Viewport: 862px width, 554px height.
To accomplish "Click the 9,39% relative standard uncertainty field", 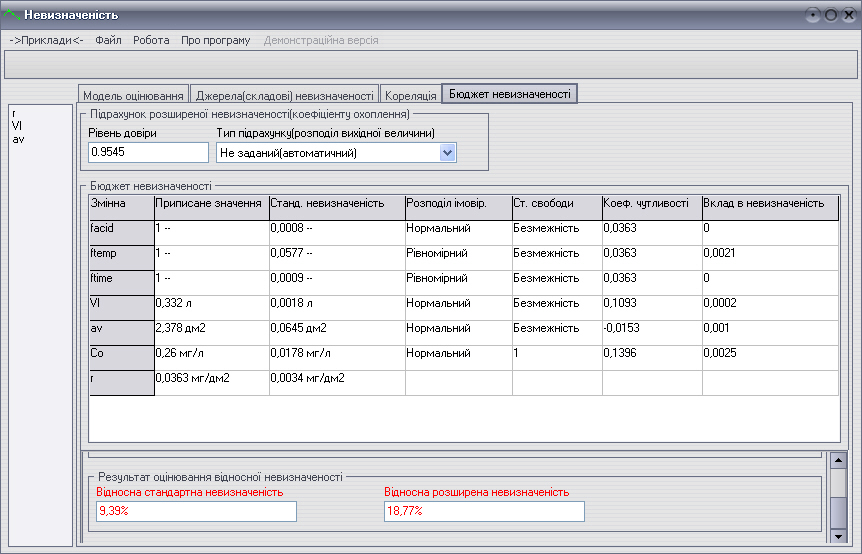I will click(x=196, y=511).
